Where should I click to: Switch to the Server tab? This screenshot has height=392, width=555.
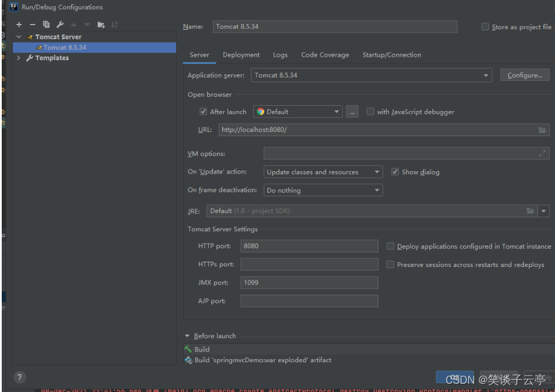coord(199,55)
